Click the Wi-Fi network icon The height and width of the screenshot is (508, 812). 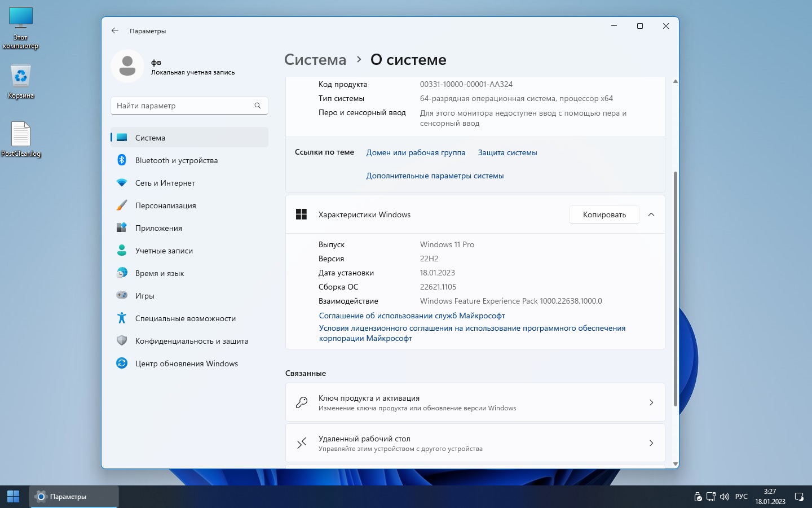[x=122, y=183]
